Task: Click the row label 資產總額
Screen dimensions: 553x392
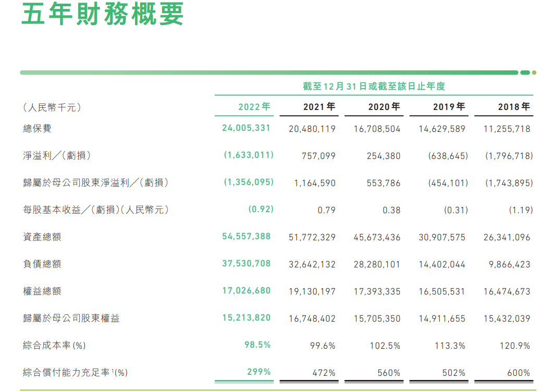Action: click(x=42, y=237)
